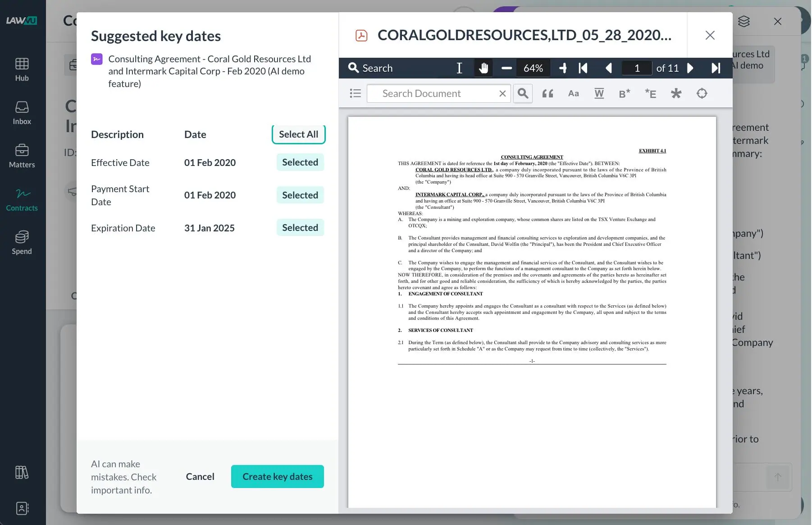The width and height of the screenshot is (812, 525).
Task: Cancel the suggested key dates
Action: pos(200,476)
